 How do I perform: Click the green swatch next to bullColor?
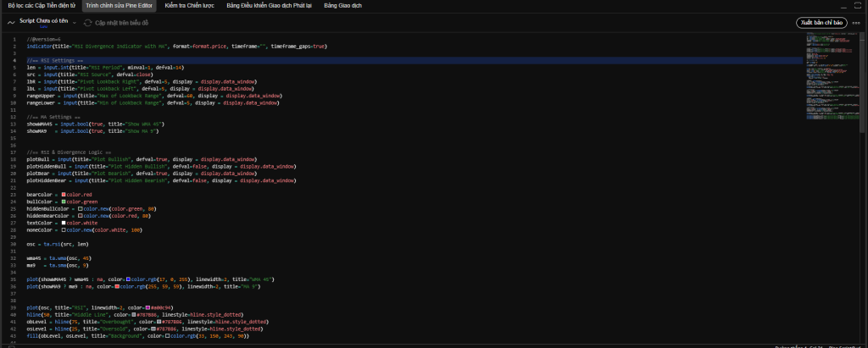(64, 202)
